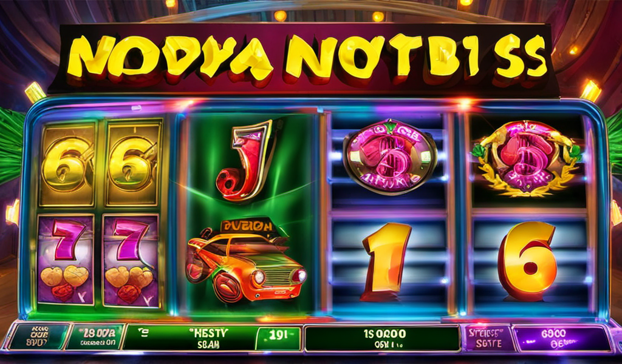Click the purple '6900' panel
This screenshot has height=364, width=622.
tap(562, 339)
